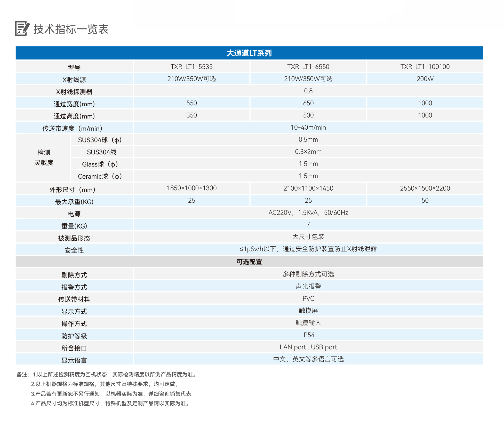This screenshot has height=426, width=504.
Task: Click the 安全性 row label
Action: point(74,250)
